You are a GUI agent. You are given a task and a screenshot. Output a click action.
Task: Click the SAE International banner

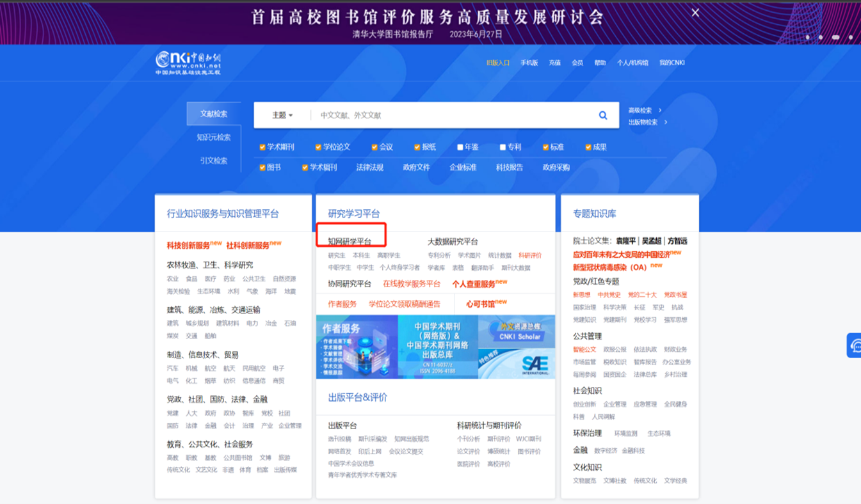(x=517, y=363)
